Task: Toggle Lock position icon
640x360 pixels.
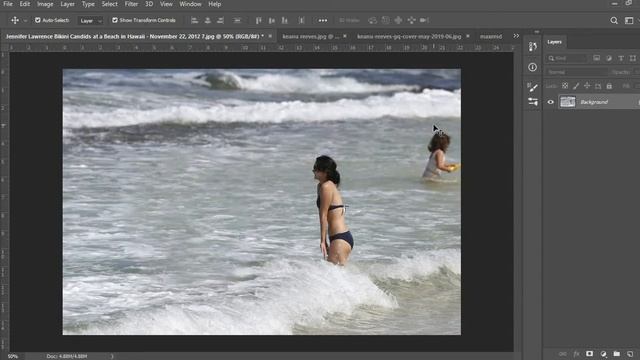Action: click(x=587, y=86)
